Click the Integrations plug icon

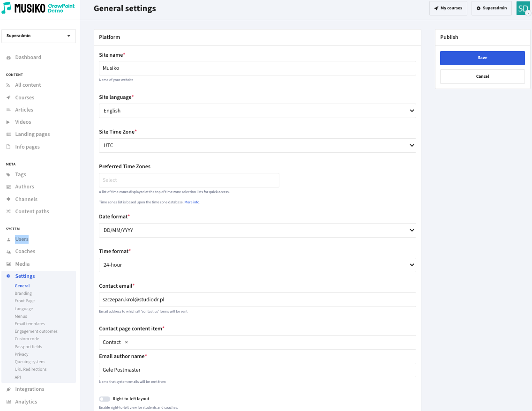(x=8, y=389)
